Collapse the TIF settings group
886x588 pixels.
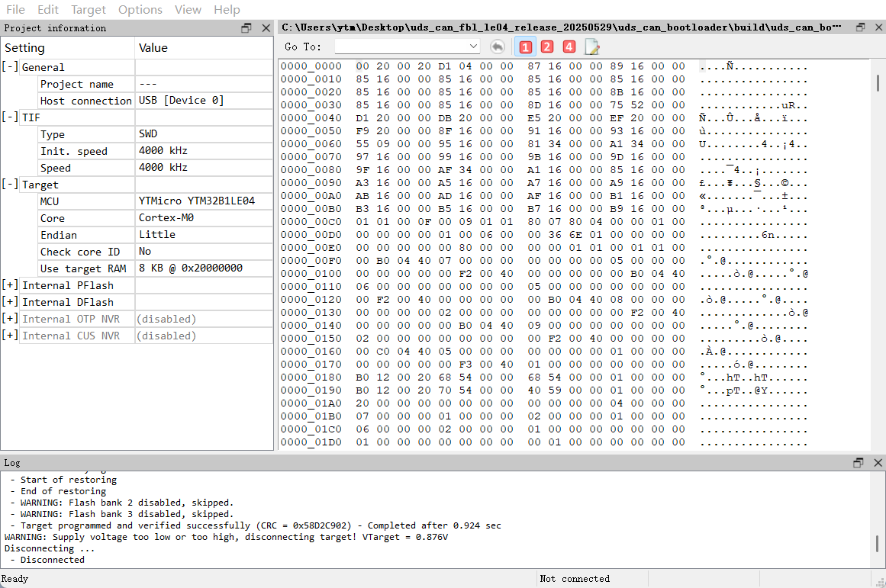click(11, 117)
